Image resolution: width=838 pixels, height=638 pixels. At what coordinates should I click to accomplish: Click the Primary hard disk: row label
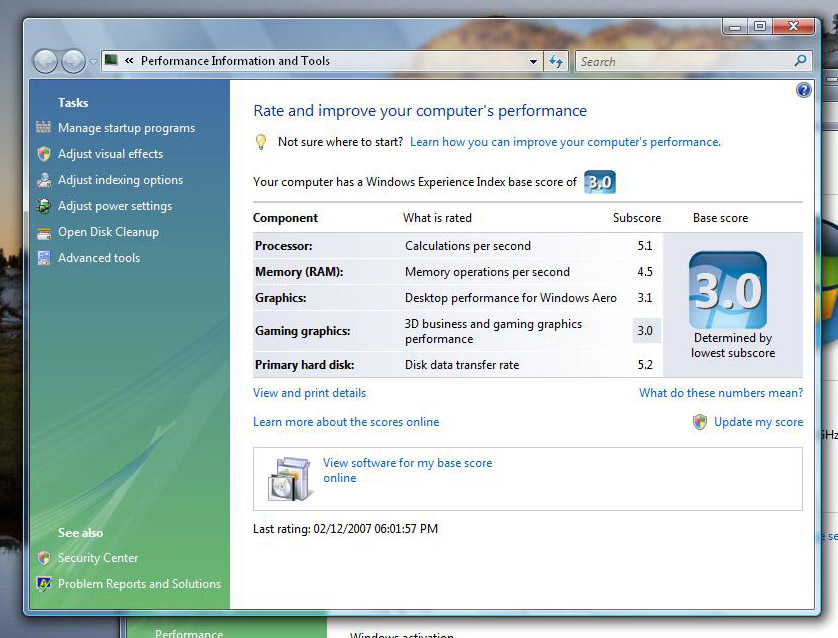305,365
